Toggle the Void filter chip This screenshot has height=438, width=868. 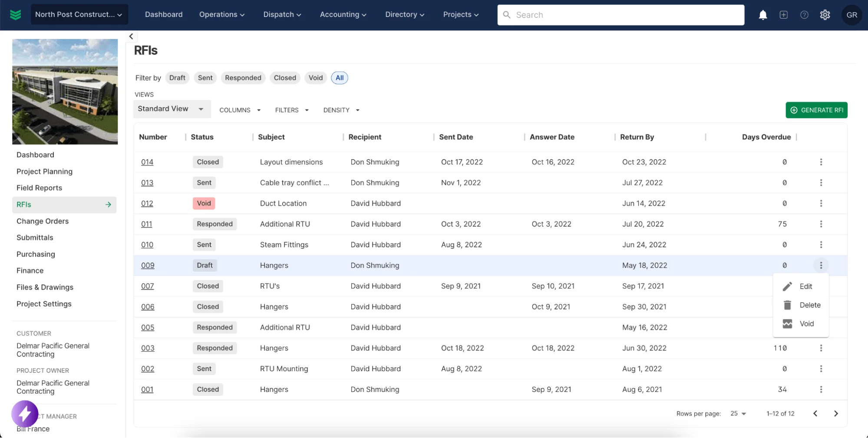[316, 78]
